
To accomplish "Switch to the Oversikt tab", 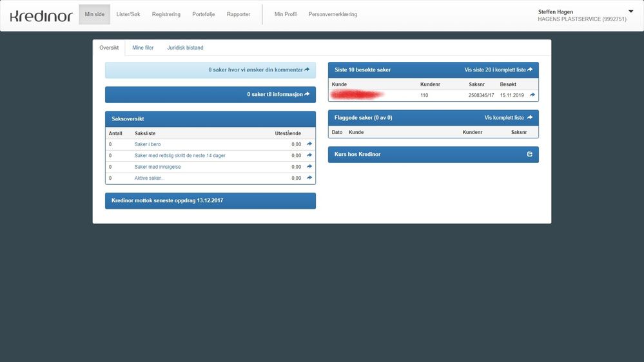I will click(109, 48).
